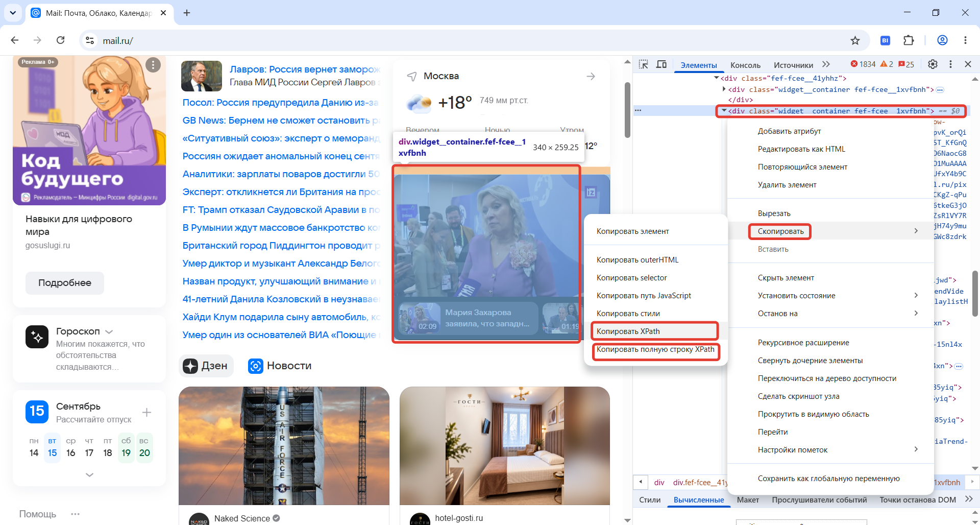Activate the DevTools inspect element picker
The width and height of the screenshot is (980, 525).
click(x=644, y=64)
